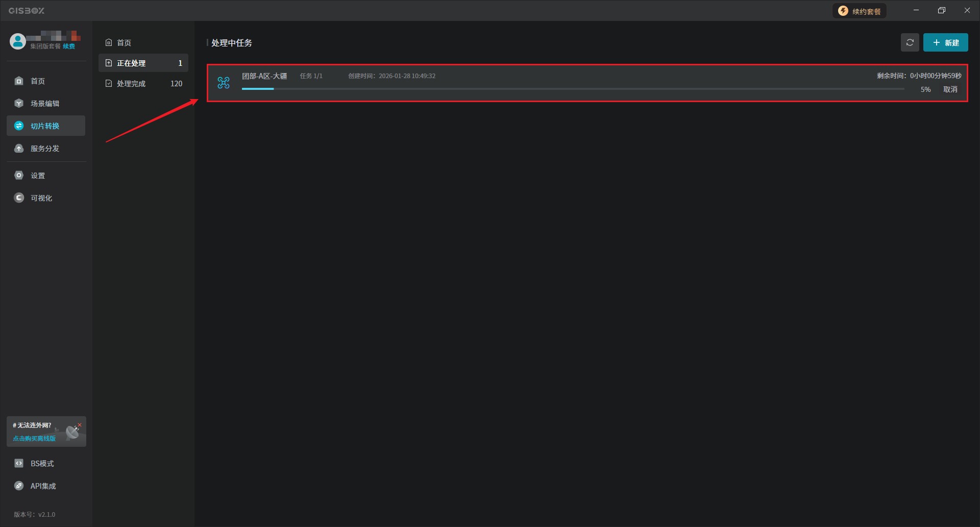Click 点击购买离线版 link
The height and width of the screenshot is (527, 980).
point(34,439)
